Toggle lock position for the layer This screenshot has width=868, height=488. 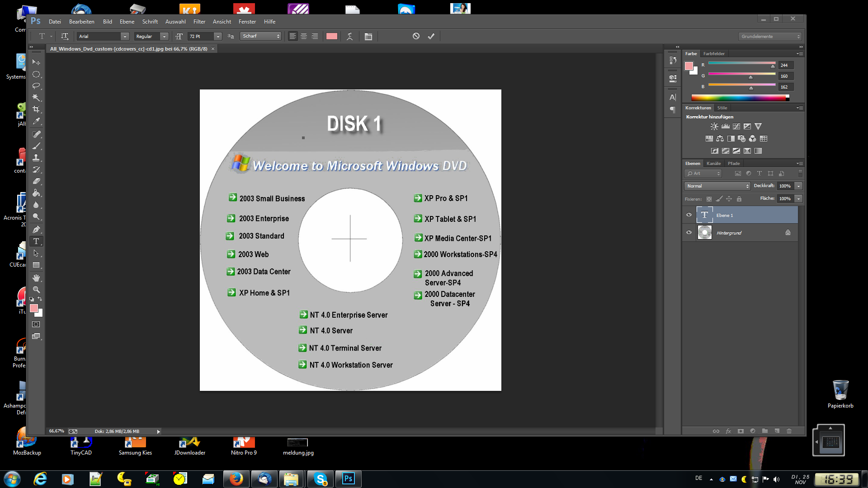click(729, 199)
